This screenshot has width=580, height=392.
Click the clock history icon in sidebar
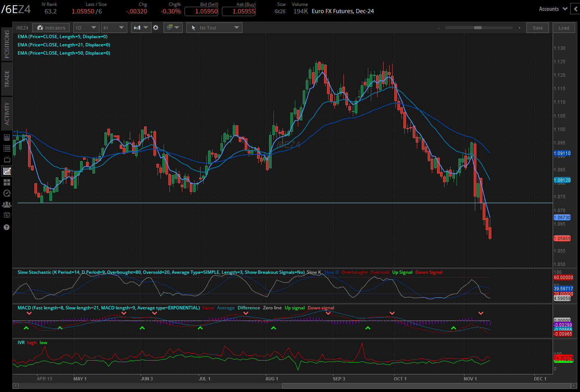click(7, 193)
